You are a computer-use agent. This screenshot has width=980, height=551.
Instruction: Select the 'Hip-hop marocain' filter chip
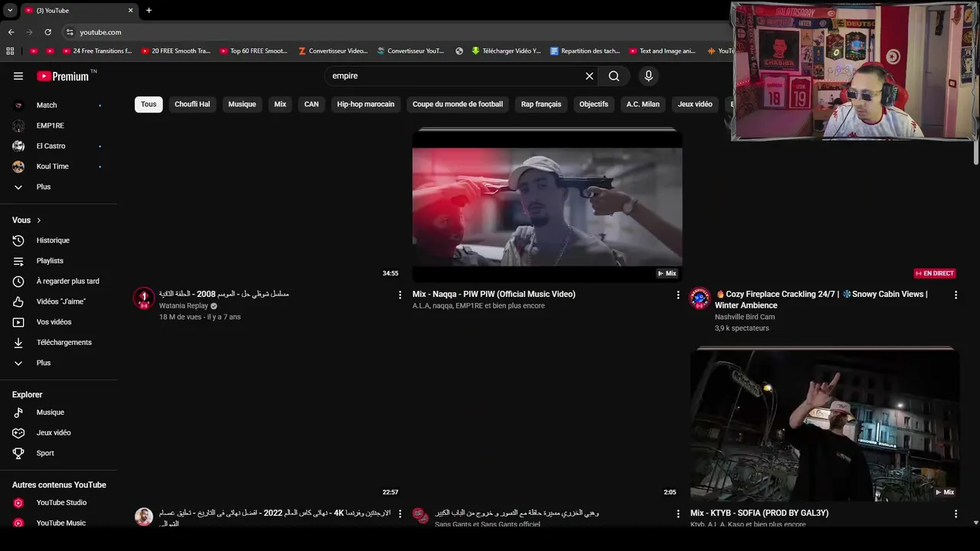pos(366,104)
